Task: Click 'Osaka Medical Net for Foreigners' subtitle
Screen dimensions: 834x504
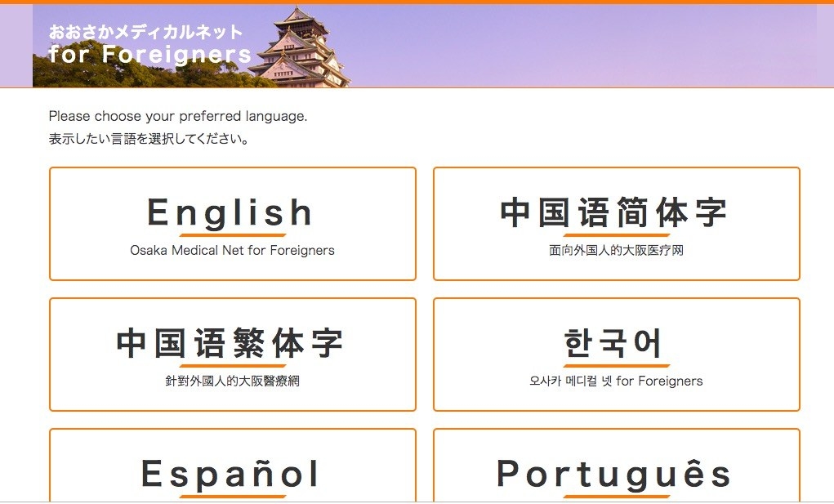Action: click(233, 251)
